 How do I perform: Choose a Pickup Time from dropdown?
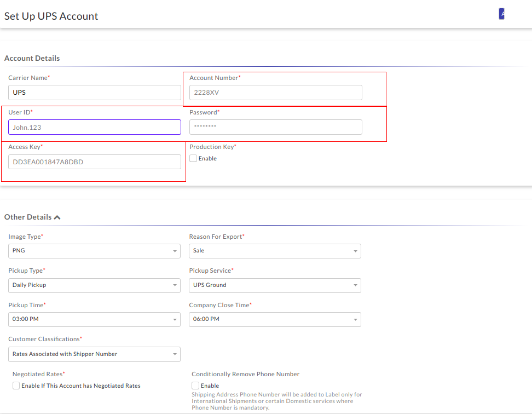click(x=94, y=320)
